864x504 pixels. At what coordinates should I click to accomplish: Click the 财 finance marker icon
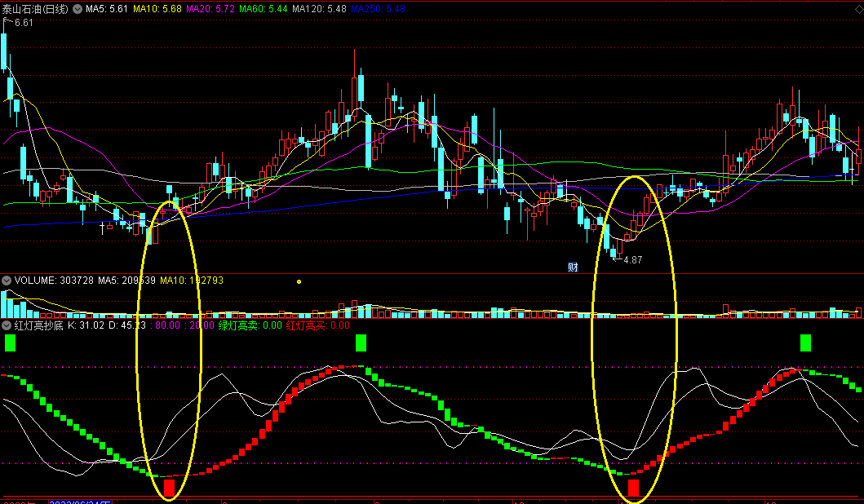point(573,267)
